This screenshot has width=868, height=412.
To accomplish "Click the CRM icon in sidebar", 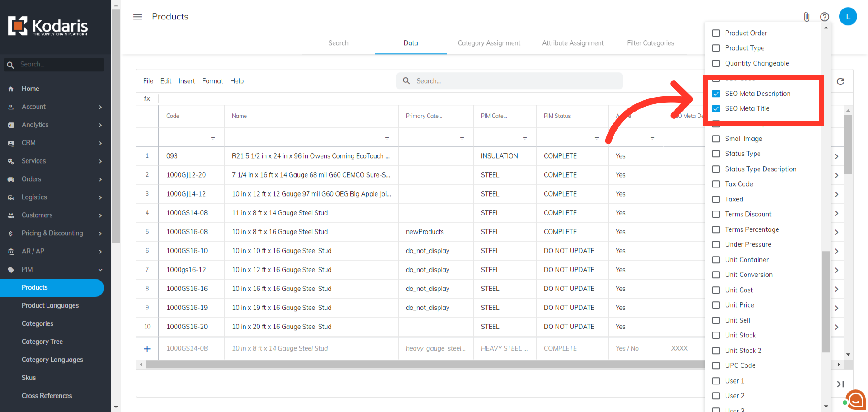I will [x=11, y=143].
